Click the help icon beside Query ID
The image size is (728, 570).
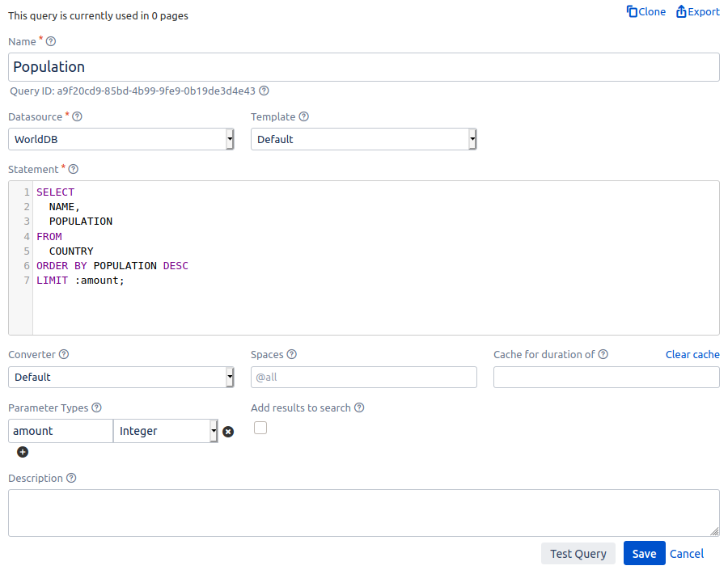click(x=264, y=91)
